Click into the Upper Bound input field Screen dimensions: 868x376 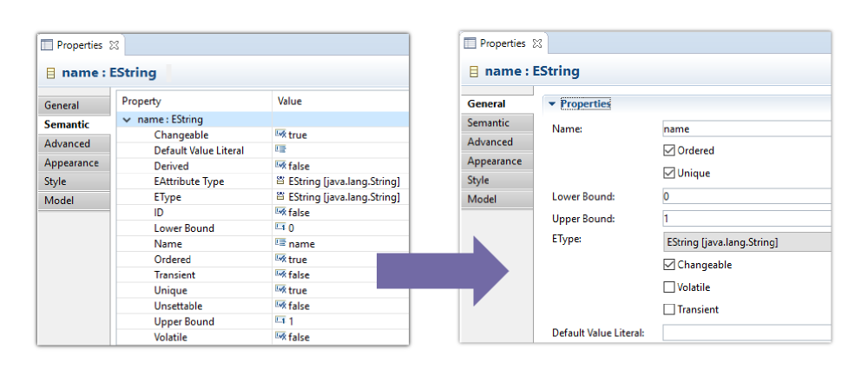pos(745,219)
